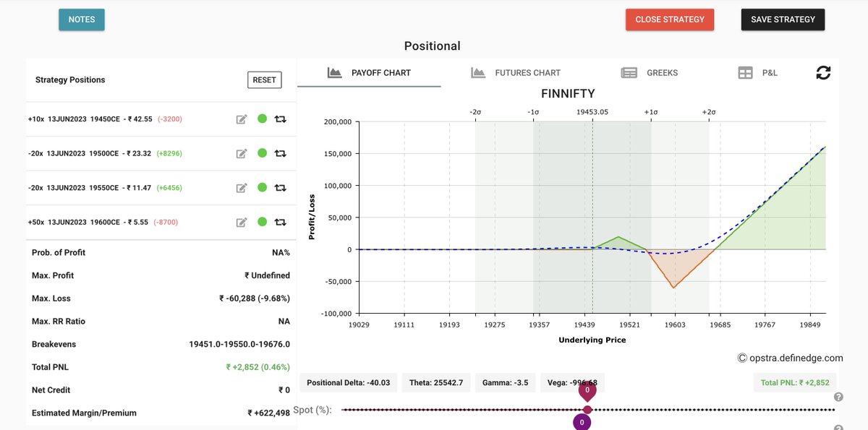Screen dimensions: 868x430
Task: Refresh the payoff chart data
Action: pos(823,72)
